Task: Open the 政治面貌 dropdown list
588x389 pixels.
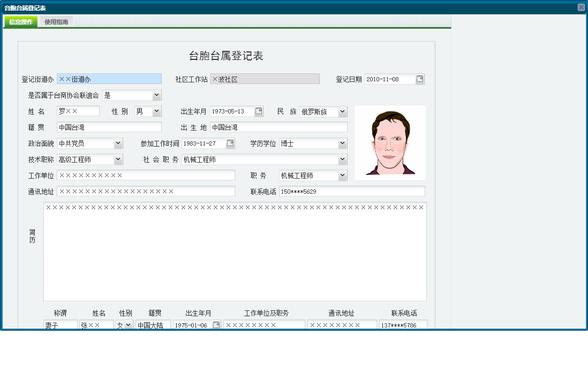Action: click(118, 143)
